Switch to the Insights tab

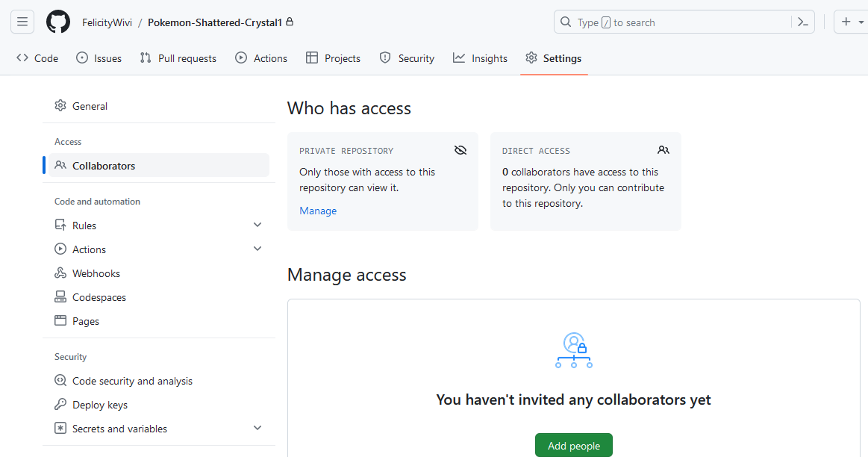pos(480,58)
